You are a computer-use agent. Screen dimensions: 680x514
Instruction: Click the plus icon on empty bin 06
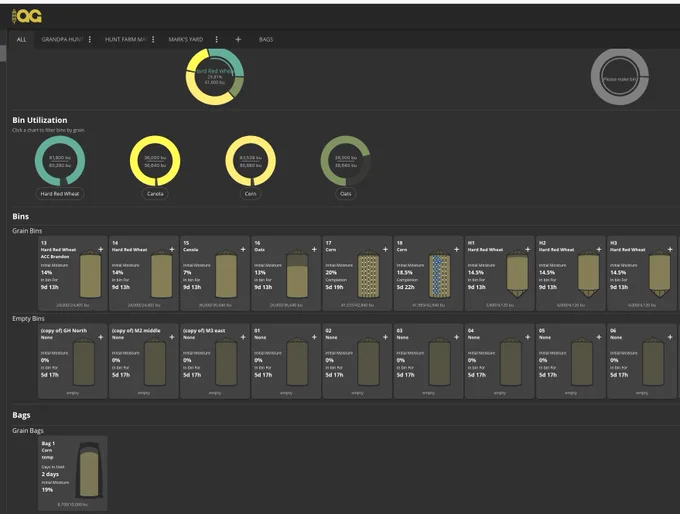click(670, 337)
